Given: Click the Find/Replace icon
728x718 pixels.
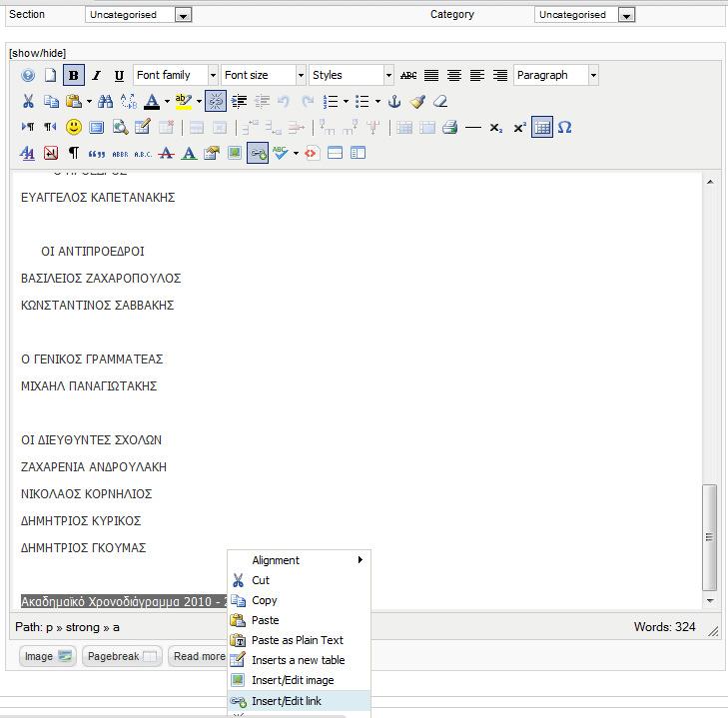Looking at the screenshot, I should (x=128, y=101).
